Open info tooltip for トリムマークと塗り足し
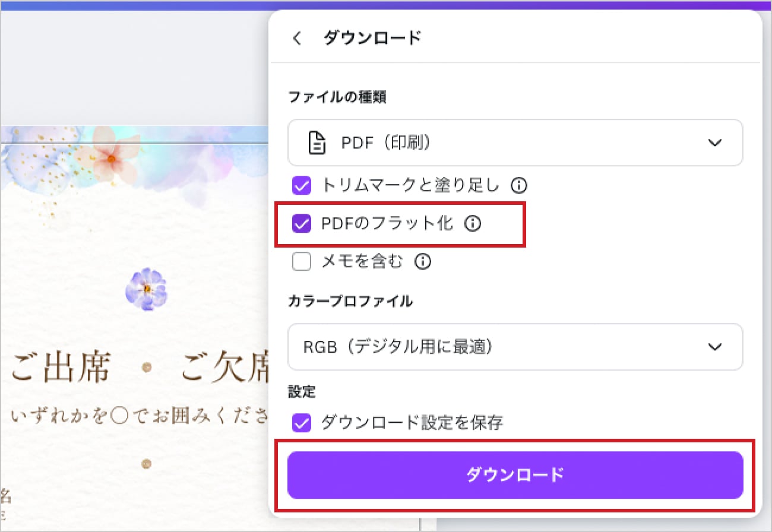Image resolution: width=772 pixels, height=532 pixels. click(x=520, y=186)
